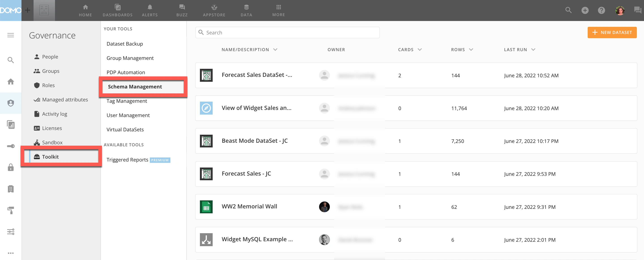Open the Triggered Reports premium tool
644x260 pixels.
click(x=138, y=160)
